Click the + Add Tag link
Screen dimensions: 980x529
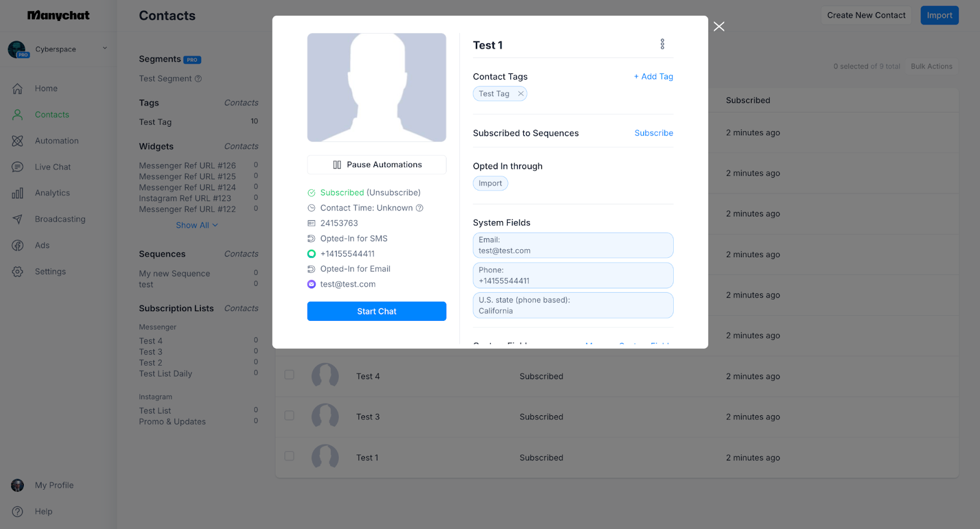point(653,77)
